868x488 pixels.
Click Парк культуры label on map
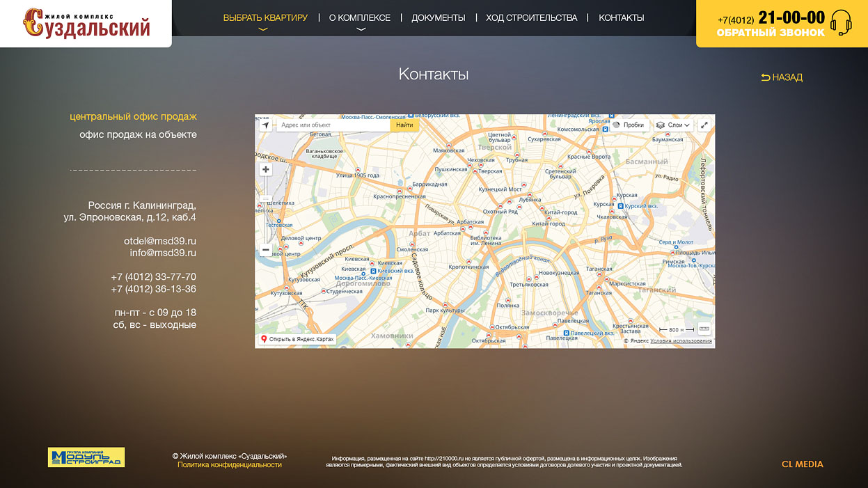[x=445, y=310]
